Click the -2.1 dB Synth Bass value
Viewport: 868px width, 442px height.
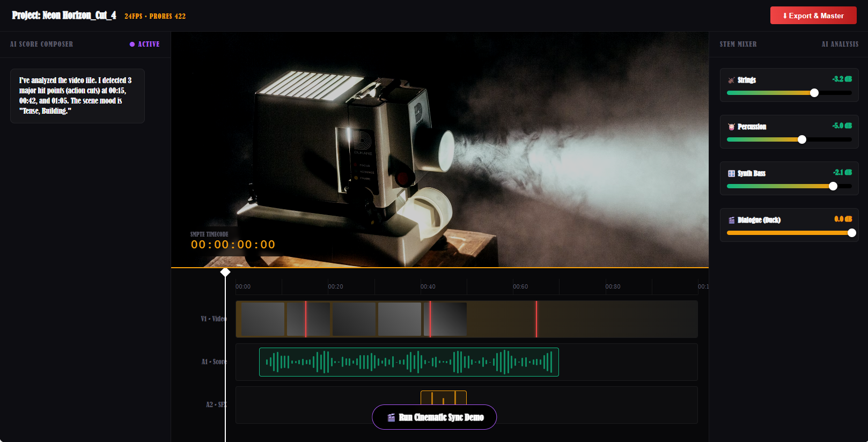click(842, 172)
